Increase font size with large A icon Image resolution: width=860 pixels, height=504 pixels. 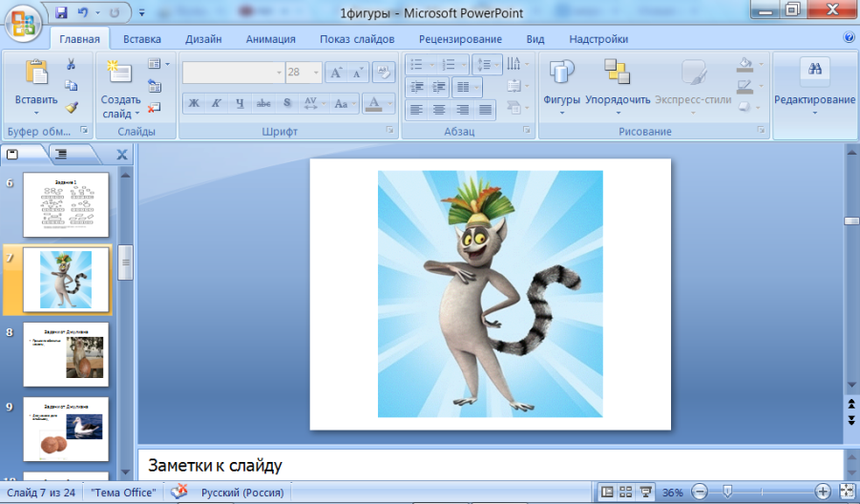(336, 73)
